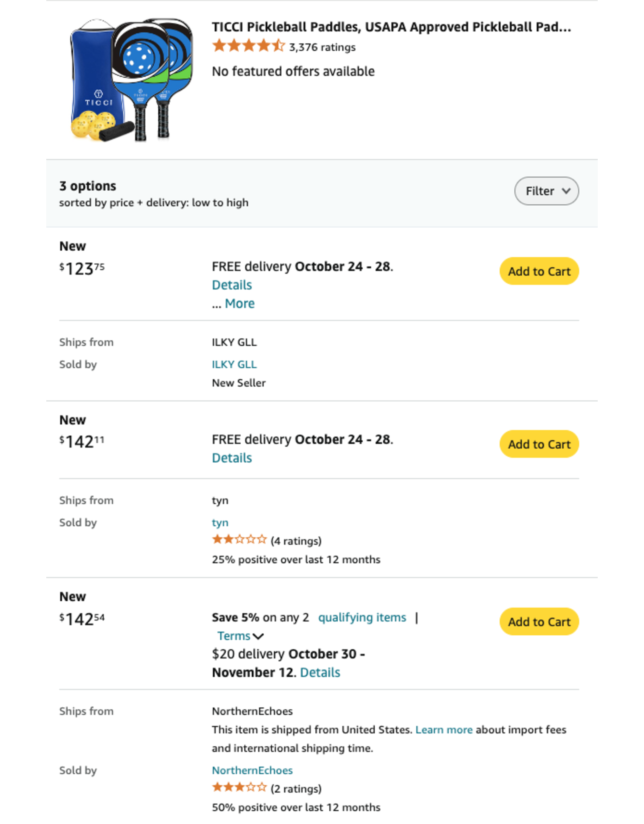
Task: Expand the More link in first offer
Action: pyautogui.click(x=239, y=303)
